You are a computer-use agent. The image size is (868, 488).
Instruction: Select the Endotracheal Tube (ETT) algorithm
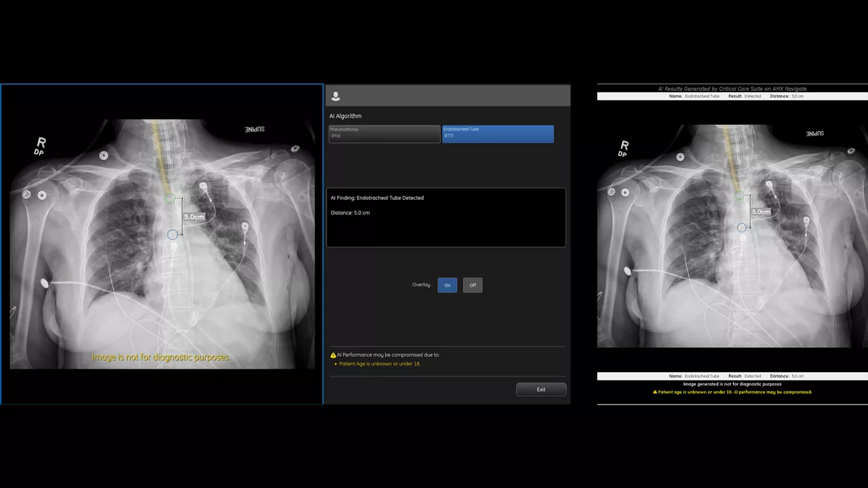click(498, 134)
